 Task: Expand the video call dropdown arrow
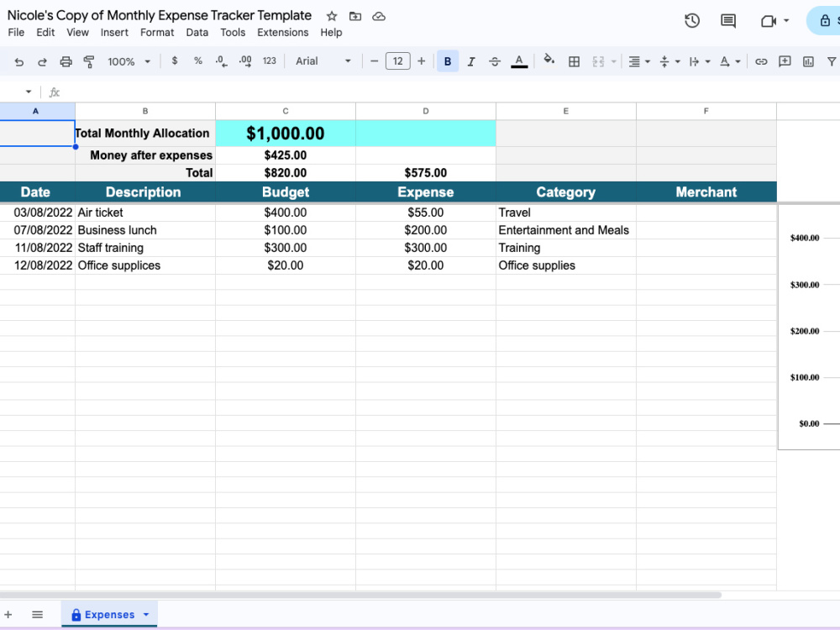pyautogui.click(x=786, y=21)
